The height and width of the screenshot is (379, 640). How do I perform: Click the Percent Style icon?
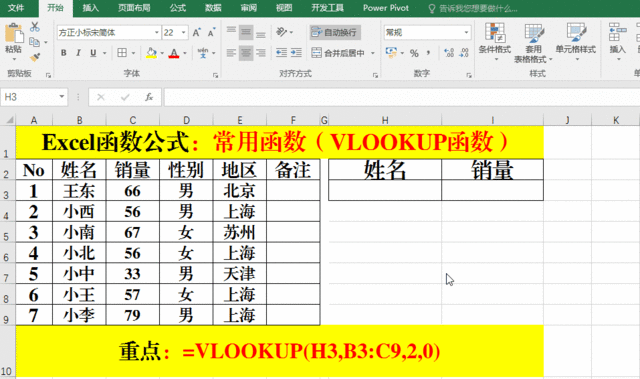[x=414, y=53]
